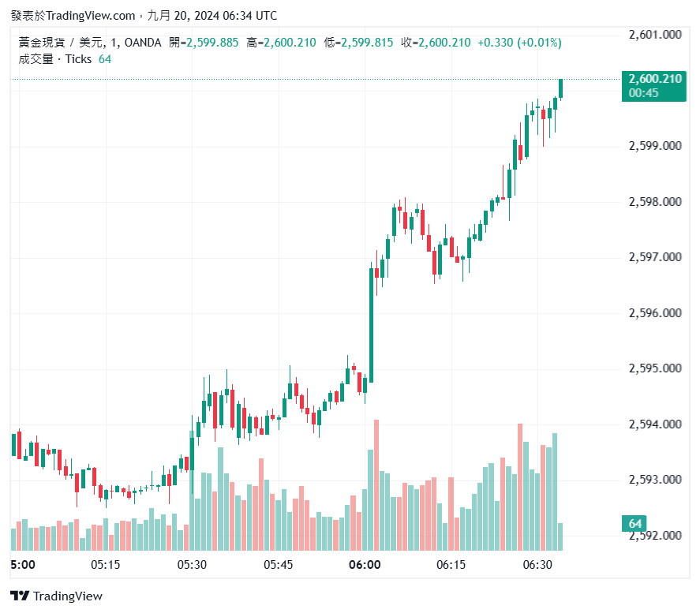Select the 06:30 time axis label

537,565
